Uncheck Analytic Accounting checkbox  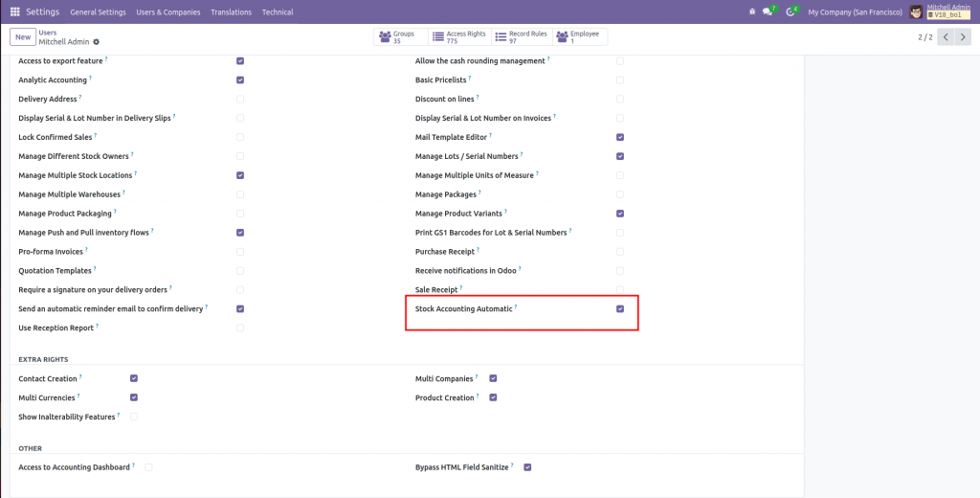pyautogui.click(x=239, y=80)
